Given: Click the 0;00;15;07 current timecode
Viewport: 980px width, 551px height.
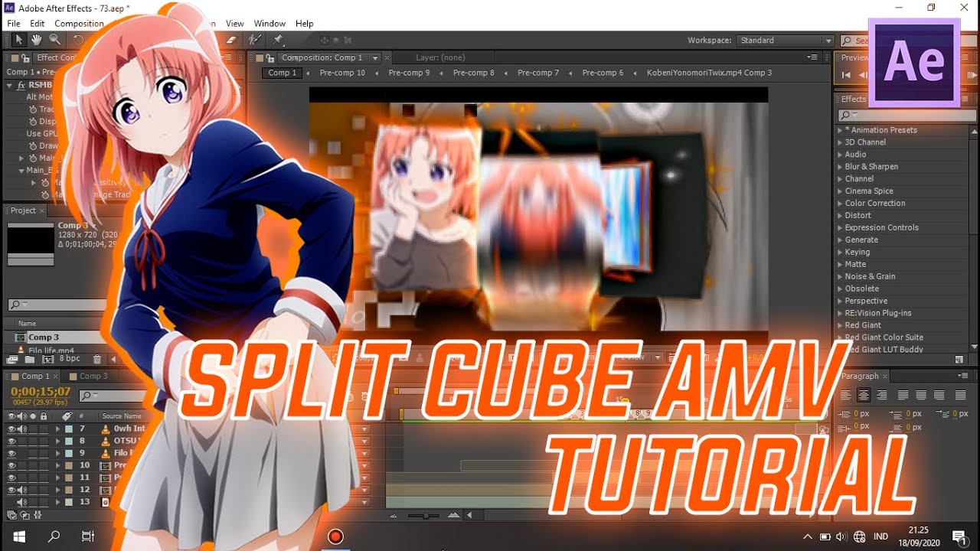Looking at the screenshot, I should coord(41,392).
